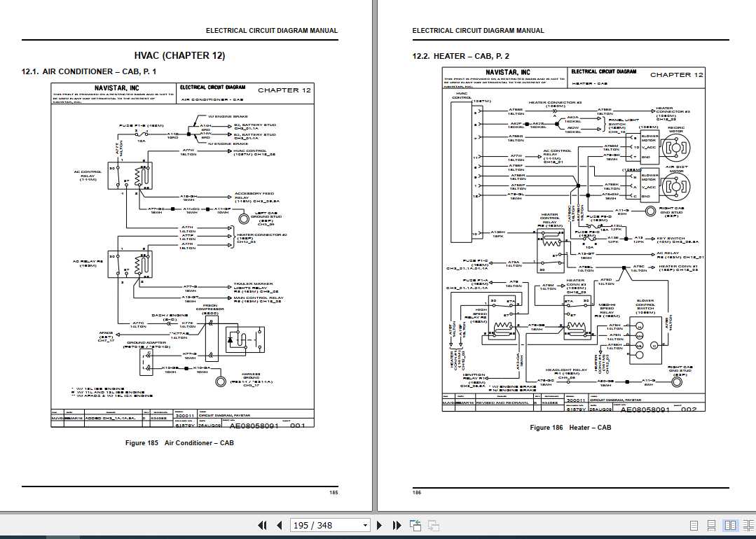Go to the previous page
The height and width of the screenshot is (539, 756).
[279, 525]
